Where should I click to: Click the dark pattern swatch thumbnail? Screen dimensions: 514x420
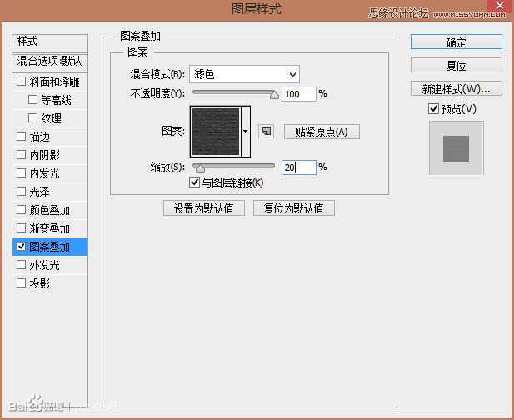[x=216, y=132]
